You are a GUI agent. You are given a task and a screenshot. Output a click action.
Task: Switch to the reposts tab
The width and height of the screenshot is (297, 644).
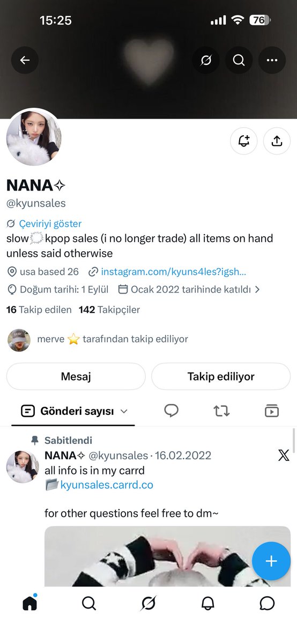click(221, 411)
